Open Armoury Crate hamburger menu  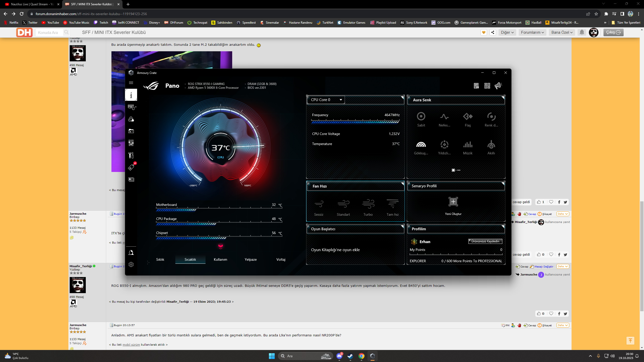point(131,83)
